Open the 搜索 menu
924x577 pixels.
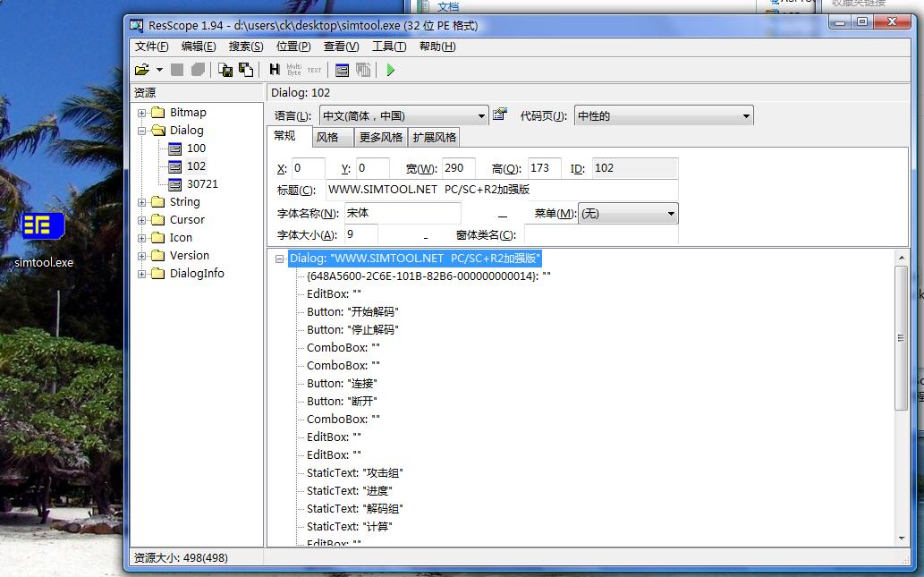[x=246, y=47]
